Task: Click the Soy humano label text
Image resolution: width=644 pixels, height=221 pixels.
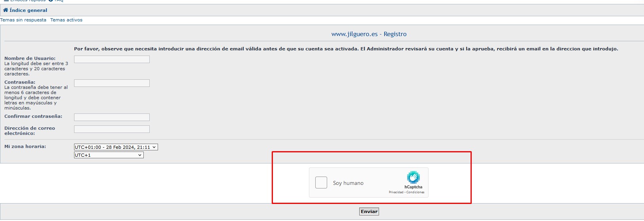Action: pos(348,183)
